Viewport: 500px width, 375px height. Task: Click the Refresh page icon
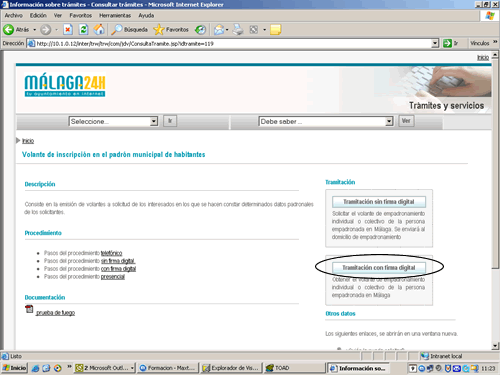click(83, 30)
